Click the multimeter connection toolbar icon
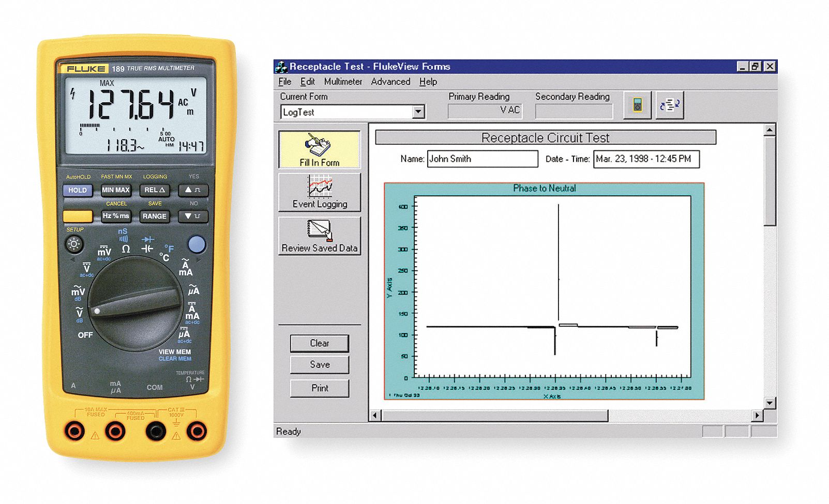829x504 pixels. coord(639,106)
